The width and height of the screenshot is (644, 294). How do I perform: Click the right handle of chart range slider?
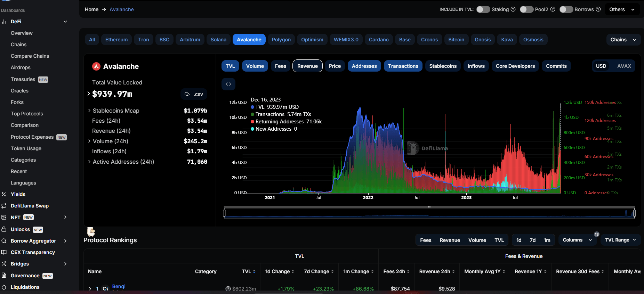pos(635,213)
